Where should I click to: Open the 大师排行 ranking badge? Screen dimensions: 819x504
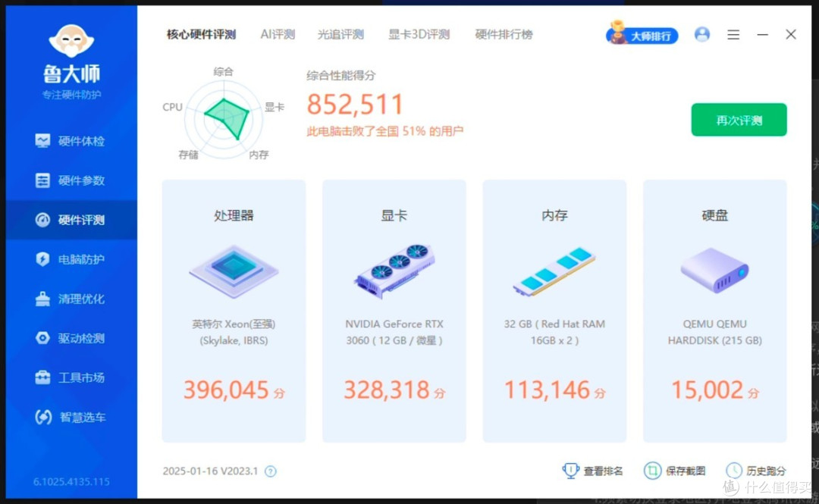[x=642, y=33]
